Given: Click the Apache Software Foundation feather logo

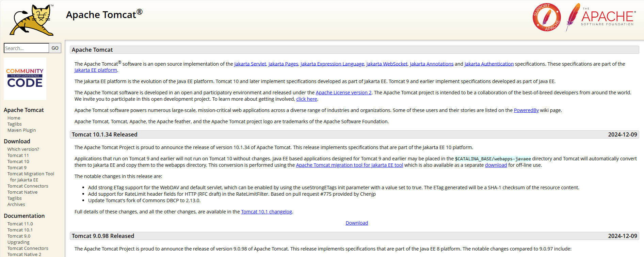Looking at the screenshot, I should 600,17.
